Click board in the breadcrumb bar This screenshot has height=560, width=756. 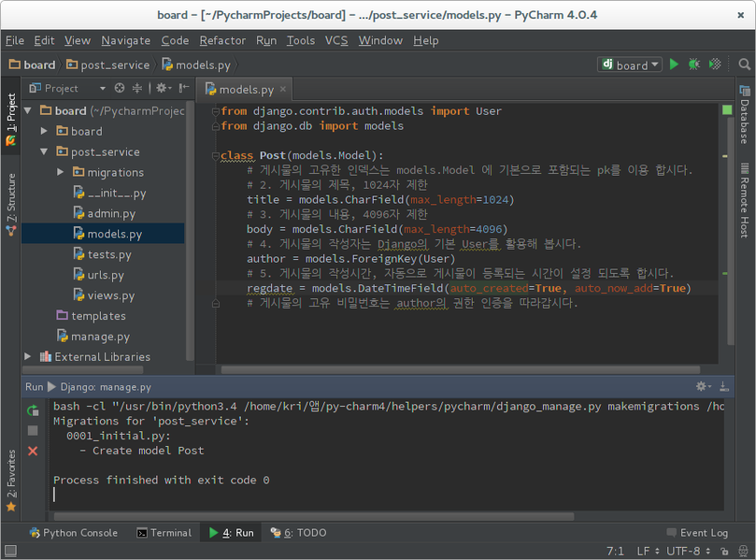tap(33, 65)
